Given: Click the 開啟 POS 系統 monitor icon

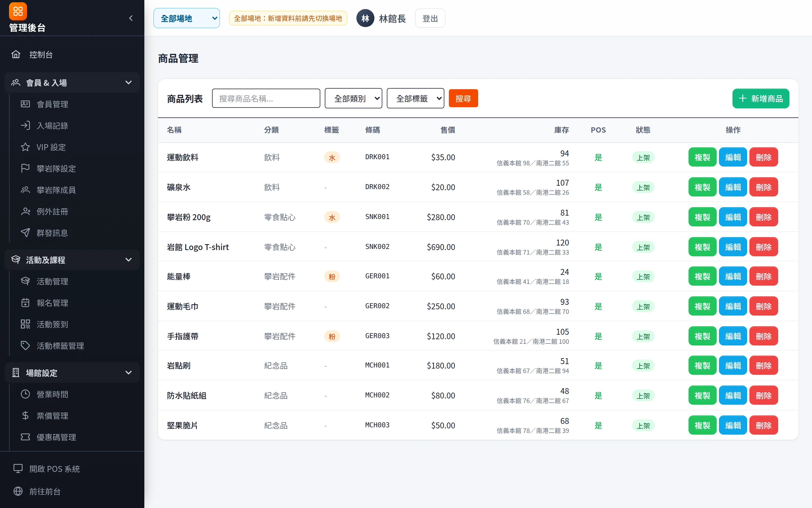Looking at the screenshot, I should click(18, 469).
